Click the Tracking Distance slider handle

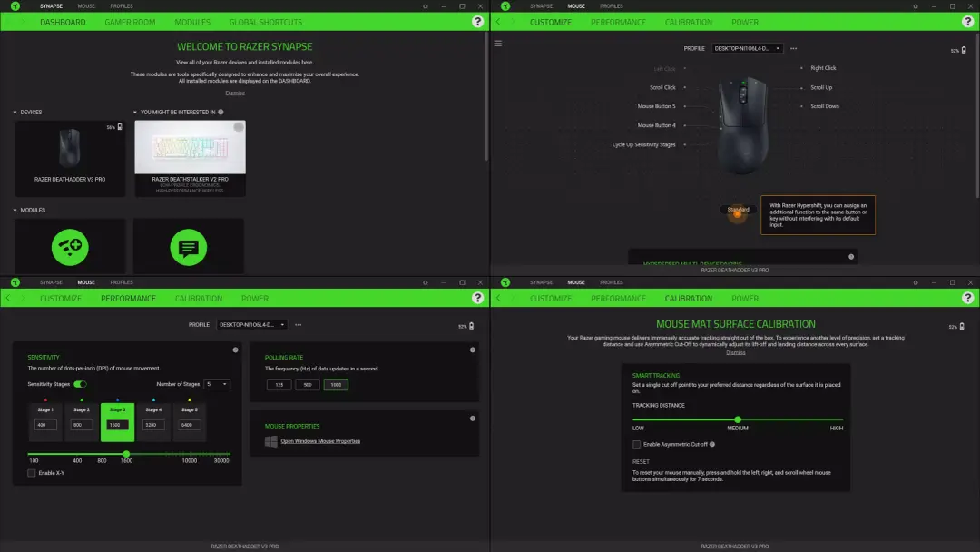click(738, 419)
